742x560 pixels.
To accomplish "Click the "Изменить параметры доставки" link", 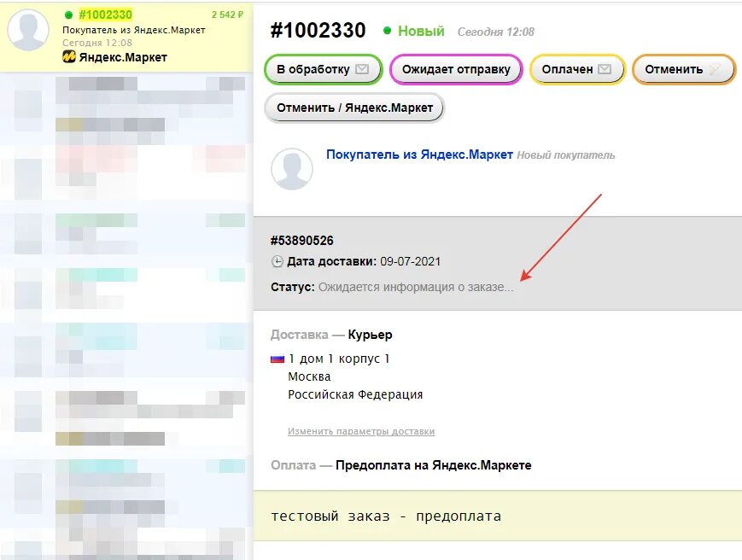I will [x=361, y=431].
